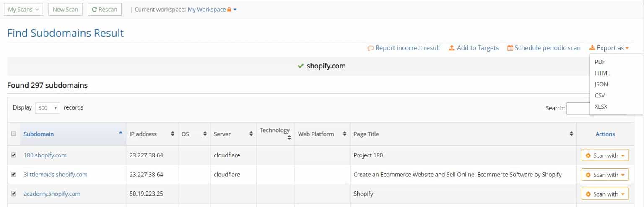Click the New Scan button

pos(65,10)
